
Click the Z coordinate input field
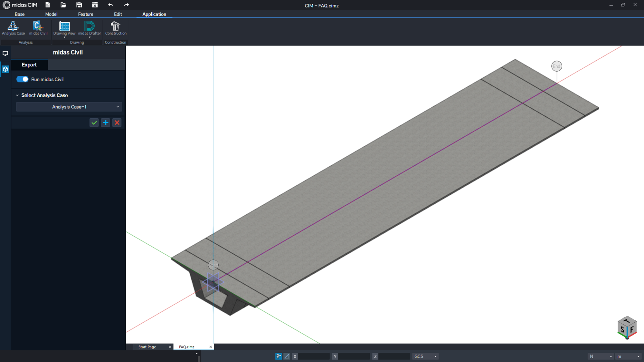tap(394, 356)
